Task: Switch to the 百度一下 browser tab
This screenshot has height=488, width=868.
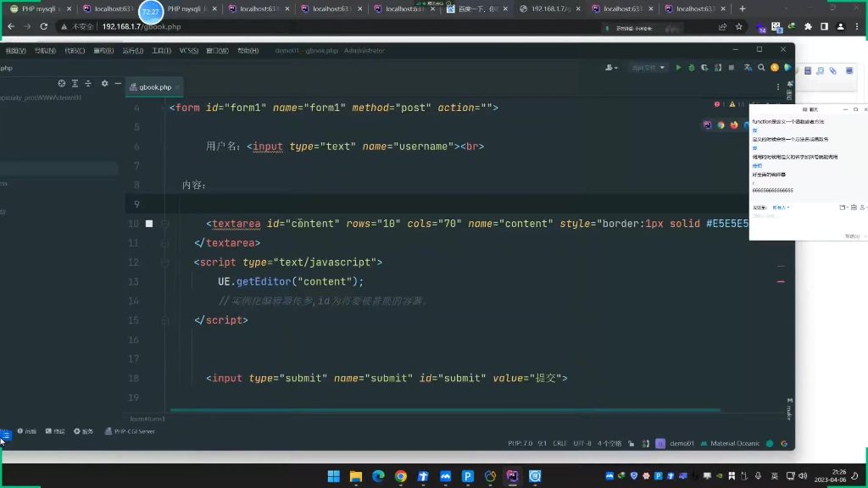Action: coord(476,8)
